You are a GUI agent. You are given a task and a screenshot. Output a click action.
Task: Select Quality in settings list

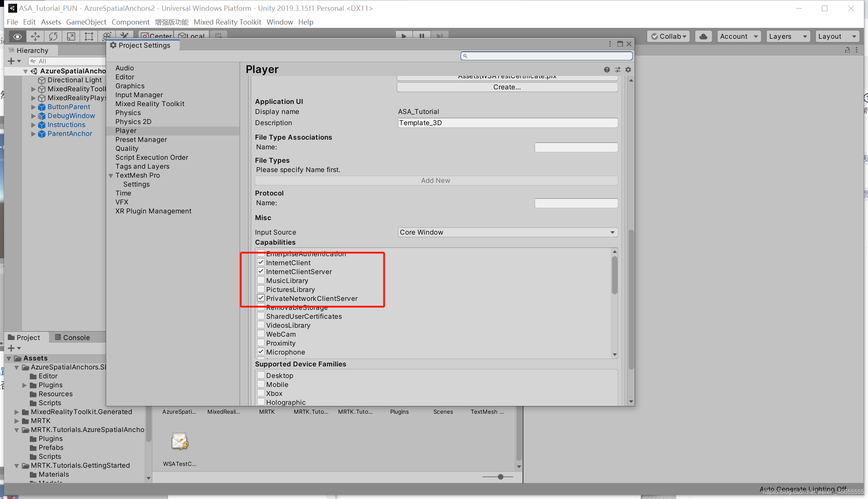(x=127, y=148)
